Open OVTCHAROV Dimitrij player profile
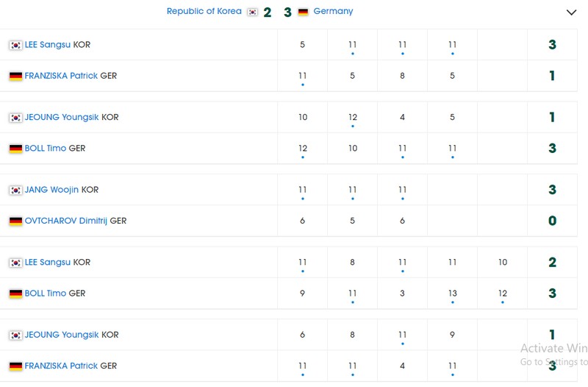588x387 pixels. 65,221
